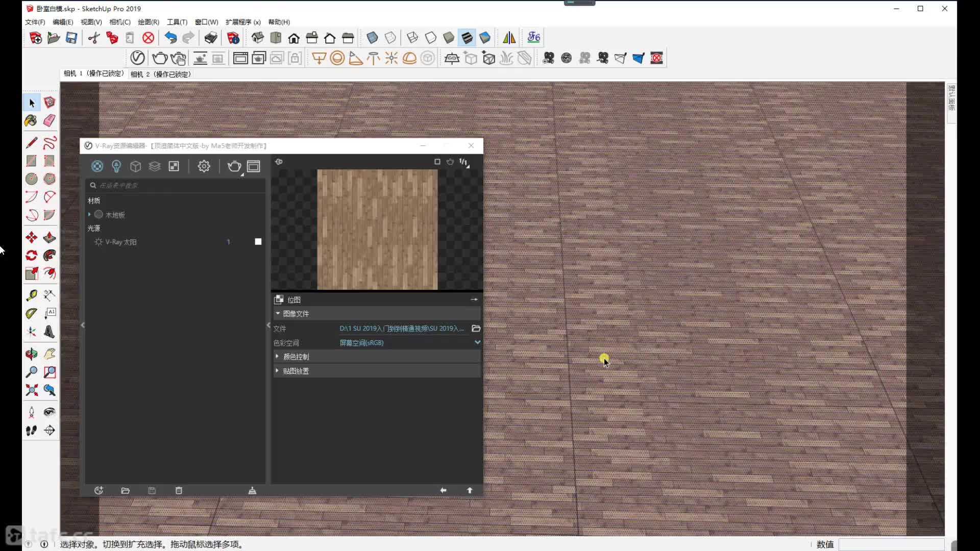
Task: Add V-Ray dome light from toolbar
Action: (x=410, y=58)
